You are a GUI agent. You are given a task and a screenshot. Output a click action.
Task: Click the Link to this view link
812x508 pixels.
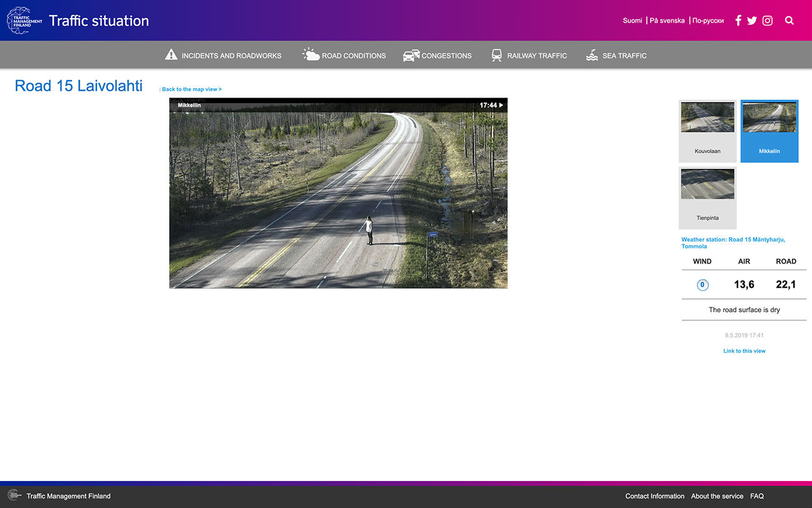click(744, 351)
